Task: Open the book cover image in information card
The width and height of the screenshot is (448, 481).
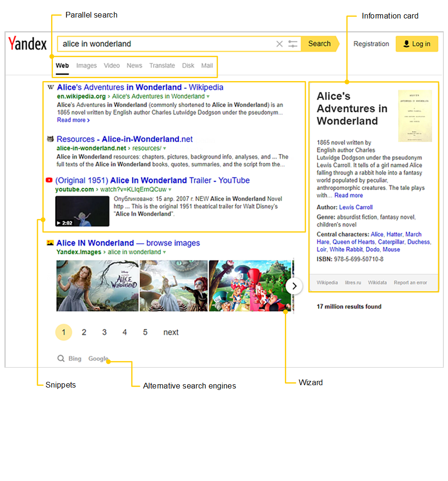Action: point(415,116)
